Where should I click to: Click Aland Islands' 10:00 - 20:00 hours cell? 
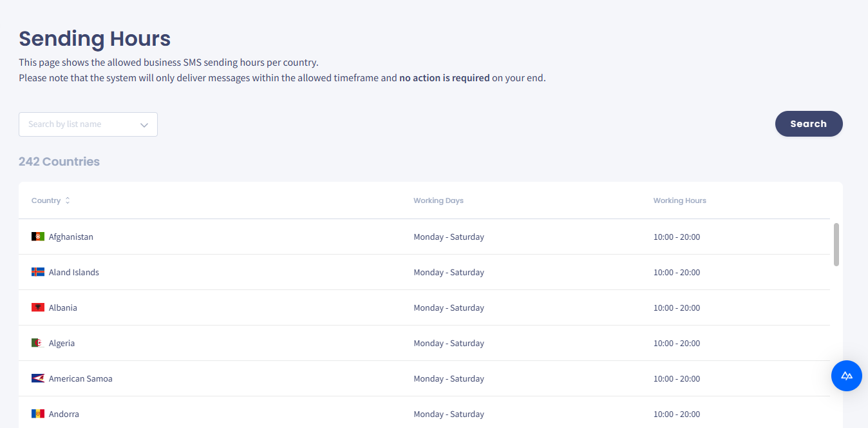[x=677, y=272]
